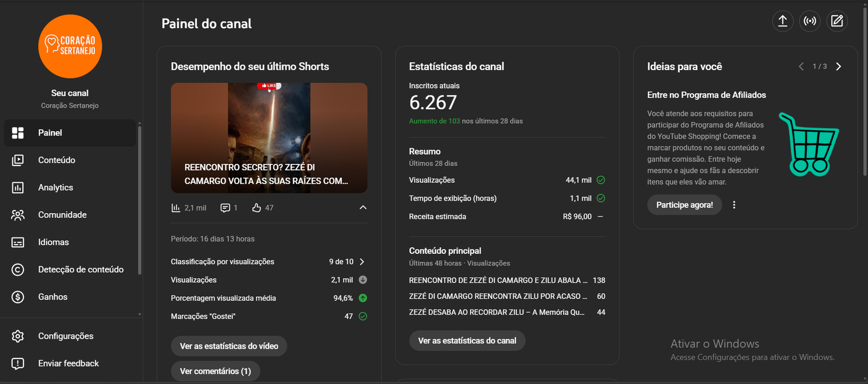Click the create post pencil icon

click(837, 21)
